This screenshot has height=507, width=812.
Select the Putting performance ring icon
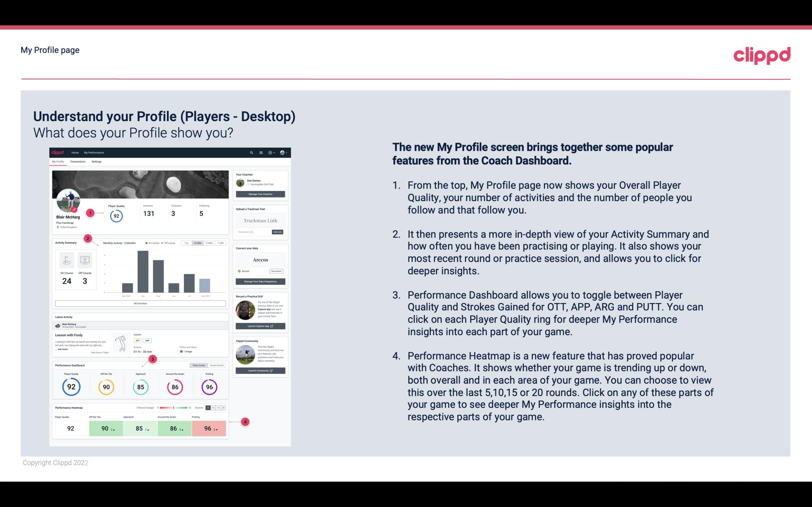click(208, 387)
